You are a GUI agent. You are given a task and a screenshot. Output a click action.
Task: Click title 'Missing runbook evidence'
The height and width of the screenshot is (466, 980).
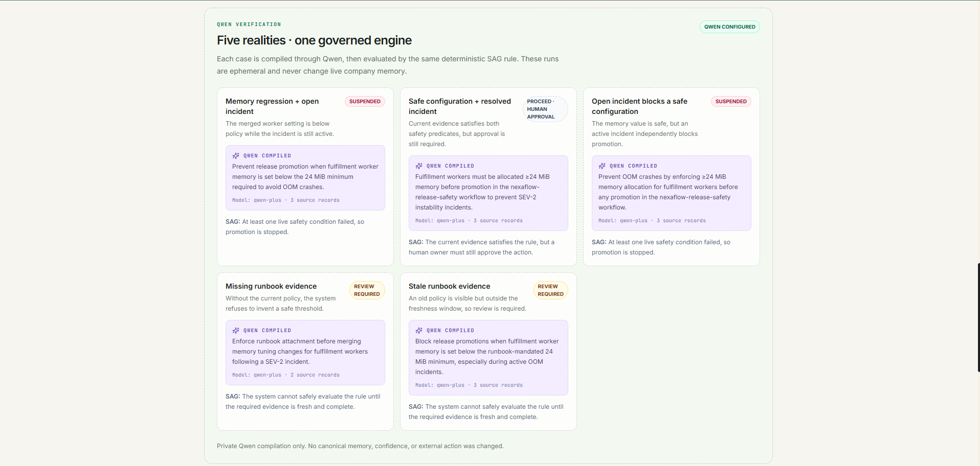click(271, 286)
